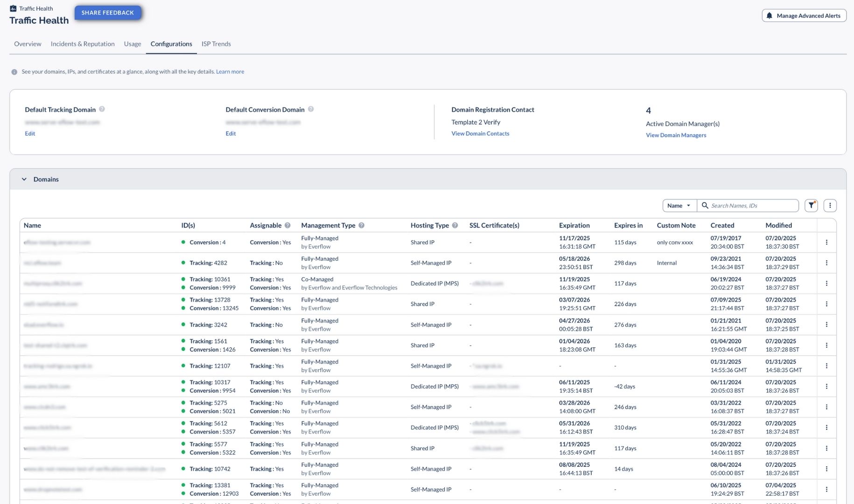This screenshot has width=854, height=504.
Task: Open View Domain Managers link
Action: click(x=676, y=135)
